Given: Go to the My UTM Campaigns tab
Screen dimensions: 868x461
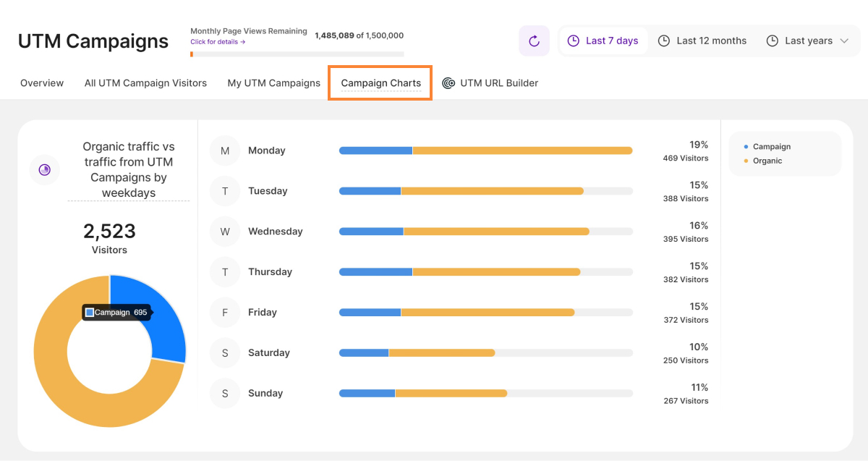Looking at the screenshot, I should (273, 83).
